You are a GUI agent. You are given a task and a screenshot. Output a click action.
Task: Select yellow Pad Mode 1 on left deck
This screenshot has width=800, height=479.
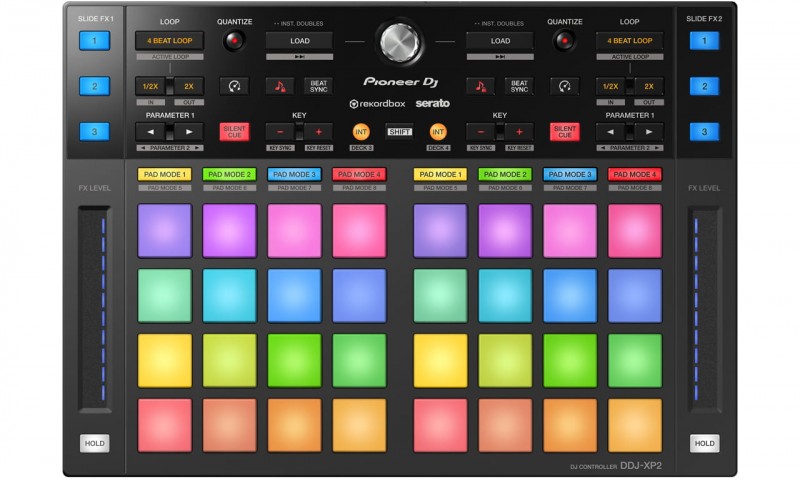[x=164, y=174]
